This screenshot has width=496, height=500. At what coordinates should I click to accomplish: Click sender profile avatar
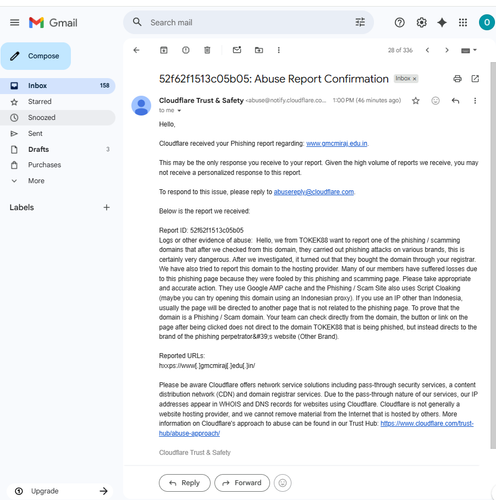[141, 106]
